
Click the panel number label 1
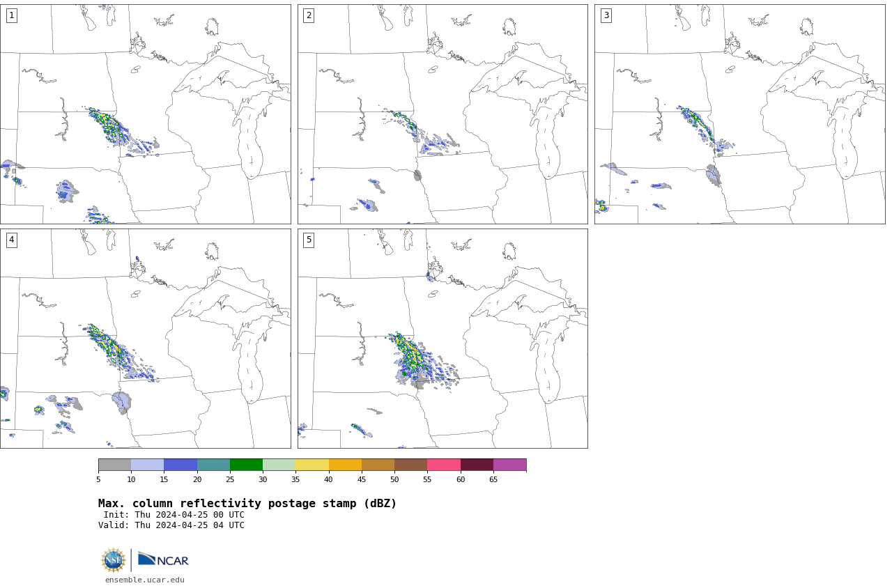(11, 15)
